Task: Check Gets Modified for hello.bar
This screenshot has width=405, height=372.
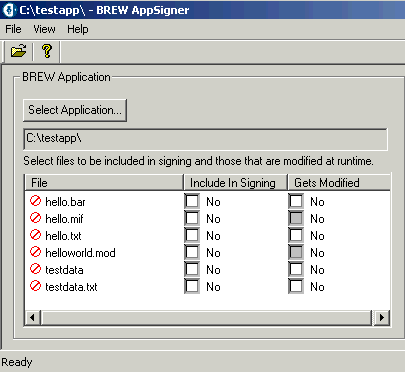Action: (x=296, y=201)
